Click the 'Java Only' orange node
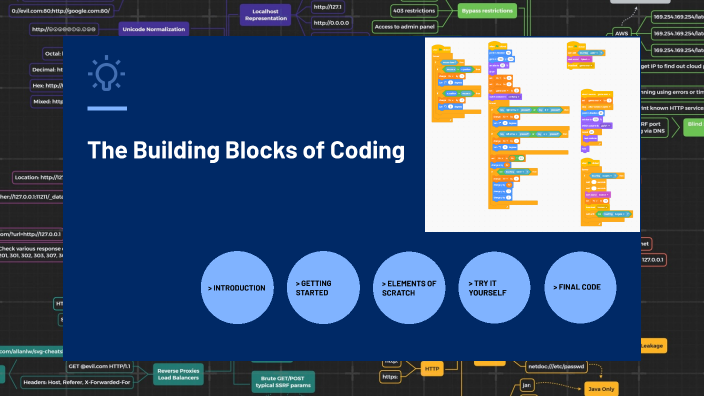This screenshot has height=396, width=704. pos(601,389)
